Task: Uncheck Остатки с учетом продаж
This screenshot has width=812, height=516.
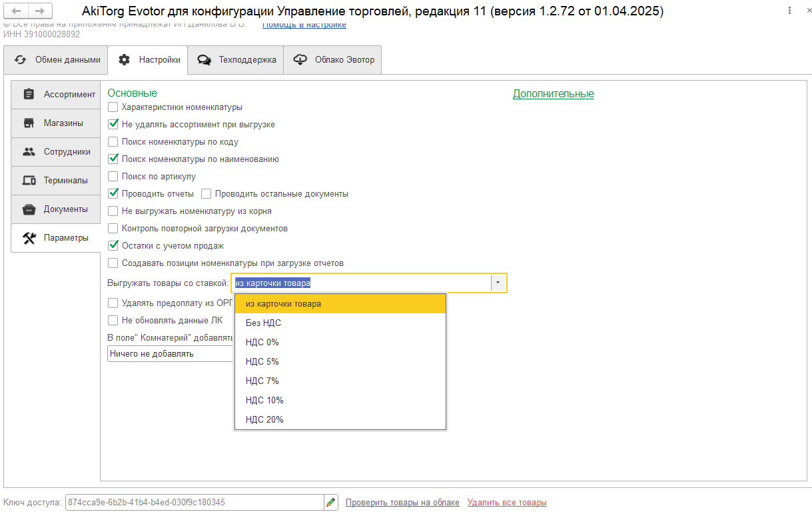Action: pyautogui.click(x=113, y=246)
